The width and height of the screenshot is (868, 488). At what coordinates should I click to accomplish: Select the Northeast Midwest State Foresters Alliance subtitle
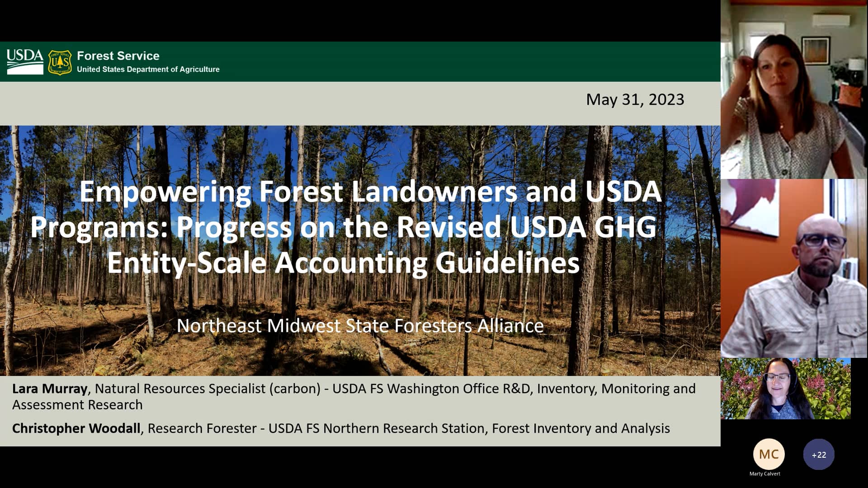pos(360,325)
